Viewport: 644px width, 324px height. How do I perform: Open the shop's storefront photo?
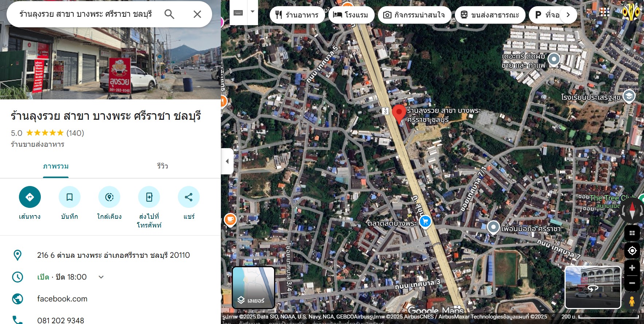click(x=110, y=63)
